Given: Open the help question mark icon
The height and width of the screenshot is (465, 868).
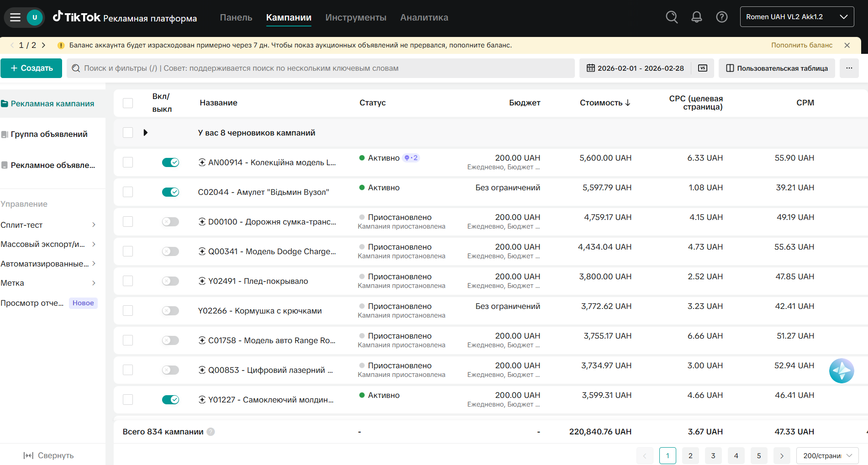Looking at the screenshot, I should (722, 17).
